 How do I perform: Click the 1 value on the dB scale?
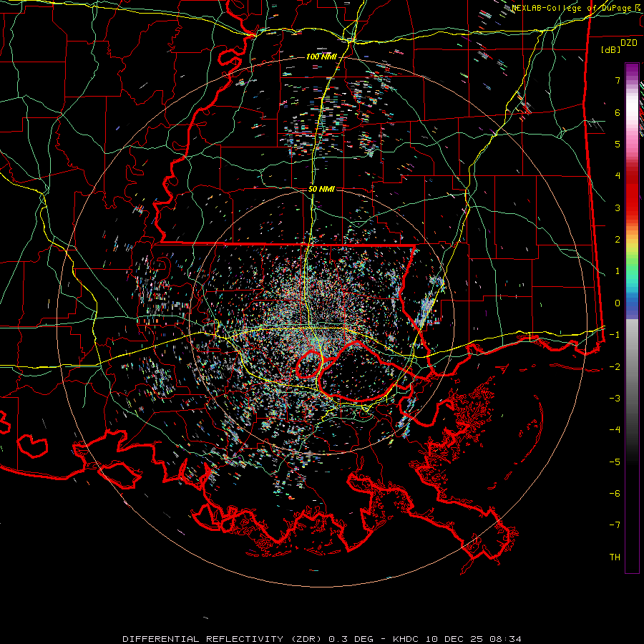tap(618, 271)
